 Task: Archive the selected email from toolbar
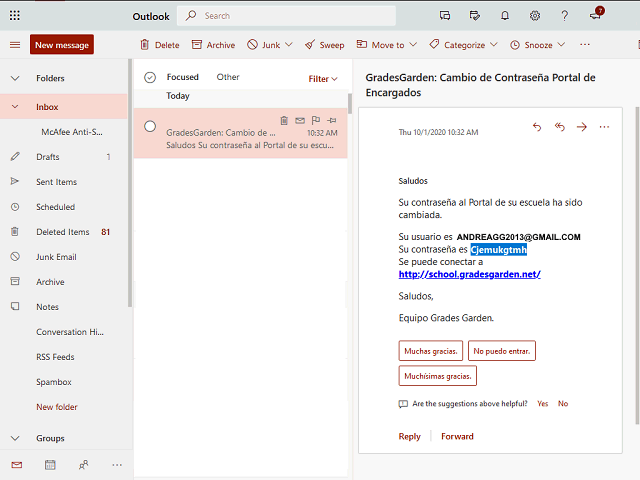pyautogui.click(x=213, y=44)
